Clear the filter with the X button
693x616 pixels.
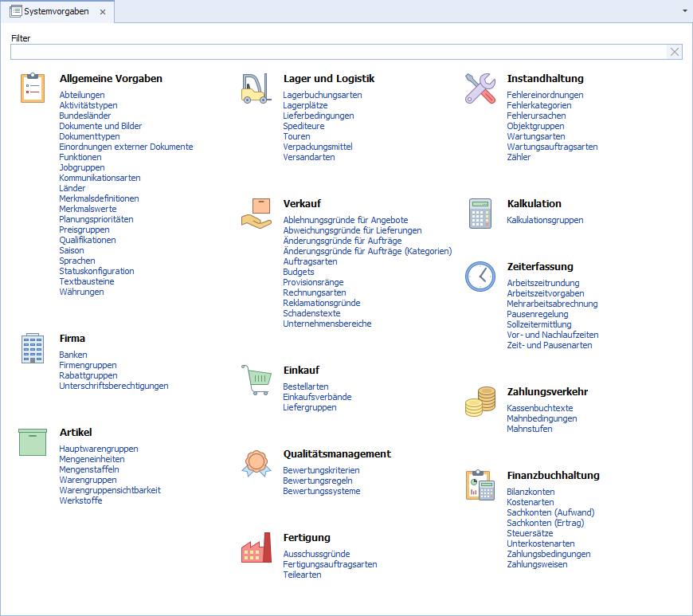[x=675, y=52]
